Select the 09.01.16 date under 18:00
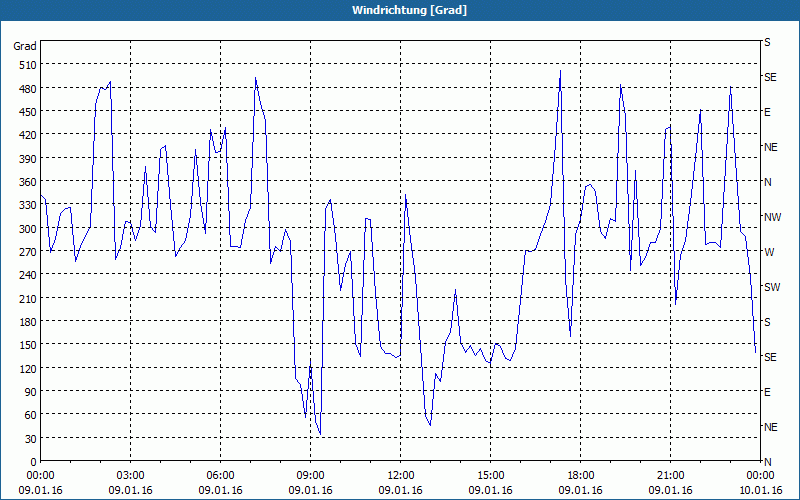This screenshot has width=800, height=500. tap(581, 490)
